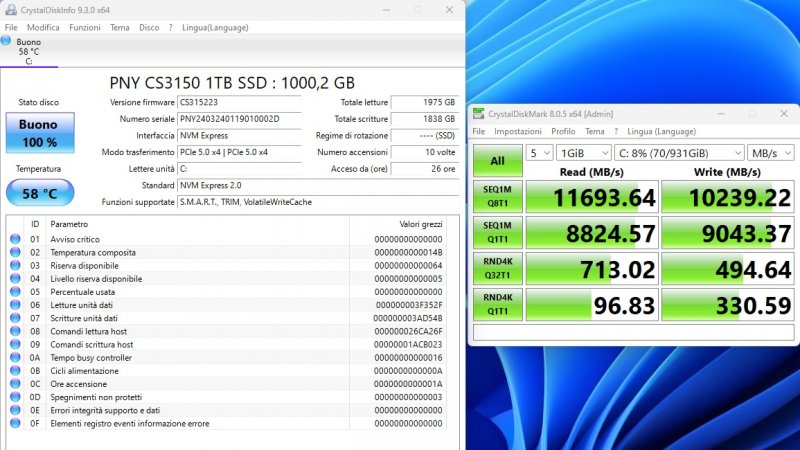The image size is (800, 450).
Task: Click status orb for 02 Temperatura composita
Action: click(x=15, y=252)
